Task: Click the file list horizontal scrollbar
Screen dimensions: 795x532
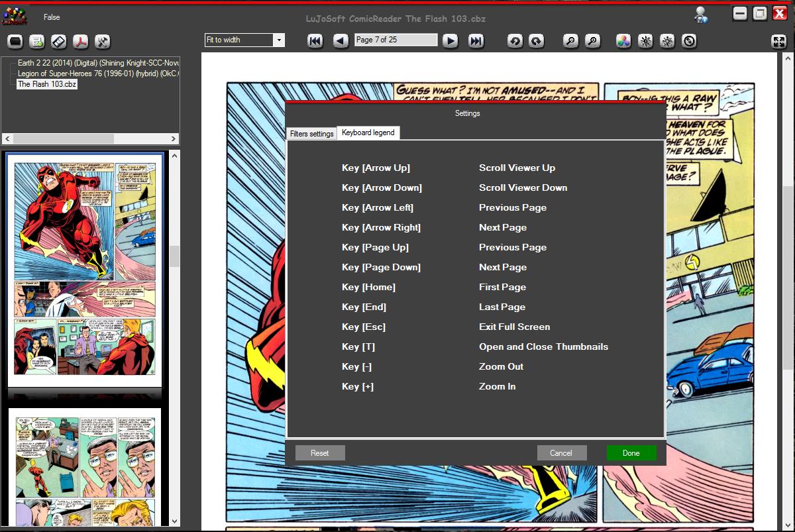Action: [x=63, y=139]
